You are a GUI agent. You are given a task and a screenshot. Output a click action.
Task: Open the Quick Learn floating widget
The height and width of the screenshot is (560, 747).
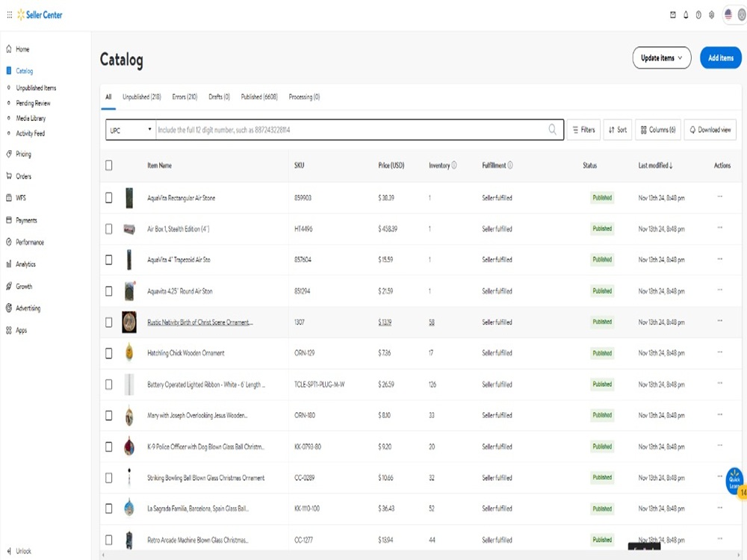click(735, 481)
